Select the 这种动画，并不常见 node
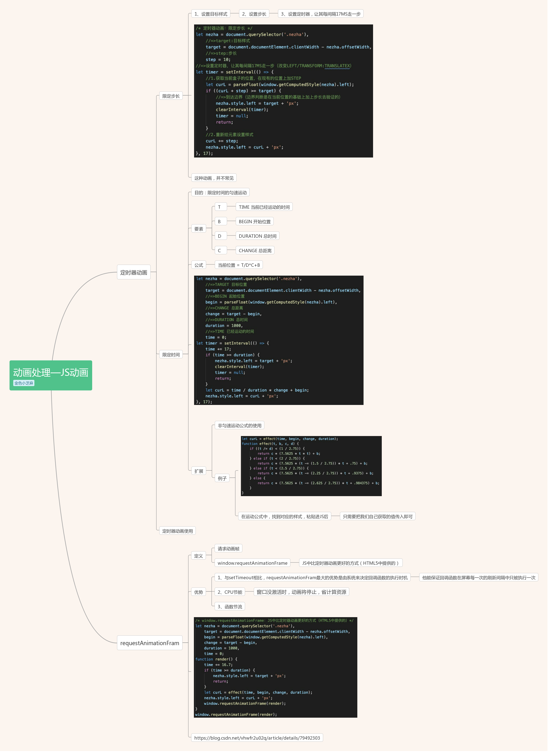The width and height of the screenshot is (551, 756). [214, 178]
